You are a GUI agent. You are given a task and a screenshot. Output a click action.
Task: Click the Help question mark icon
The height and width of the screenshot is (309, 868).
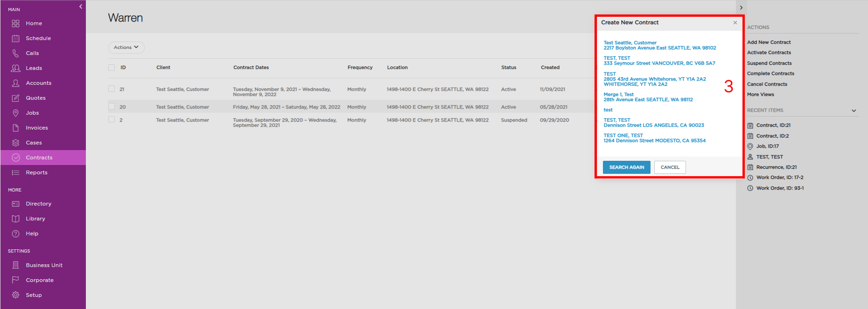[15, 233]
